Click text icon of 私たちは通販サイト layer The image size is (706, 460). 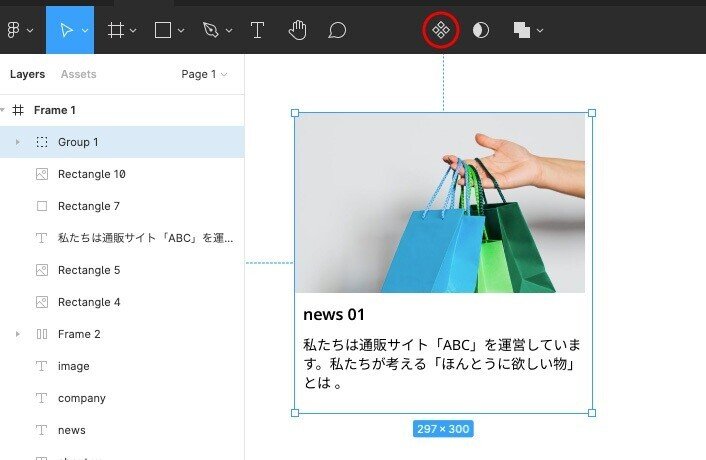pyautogui.click(x=41, y=238)
